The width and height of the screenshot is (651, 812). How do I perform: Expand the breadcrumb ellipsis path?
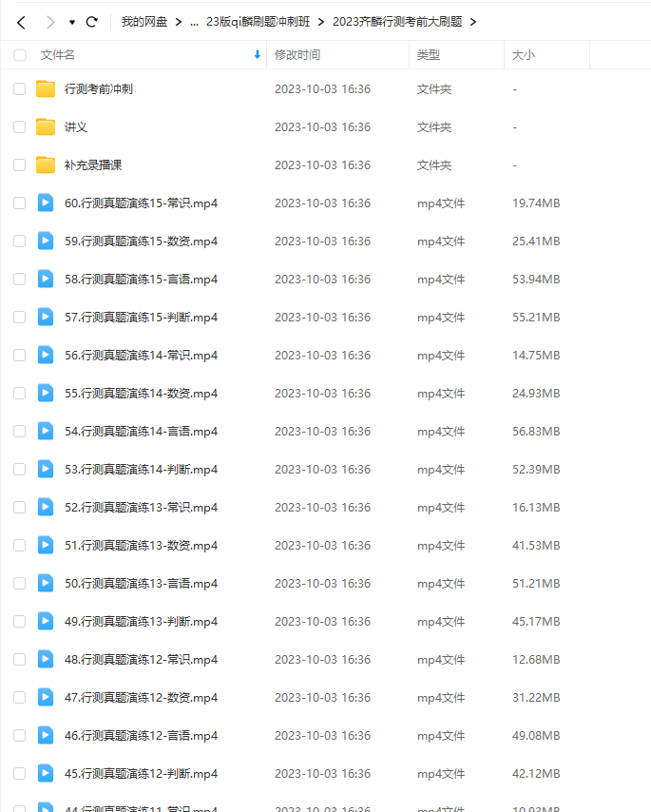[x=194, y=22]
